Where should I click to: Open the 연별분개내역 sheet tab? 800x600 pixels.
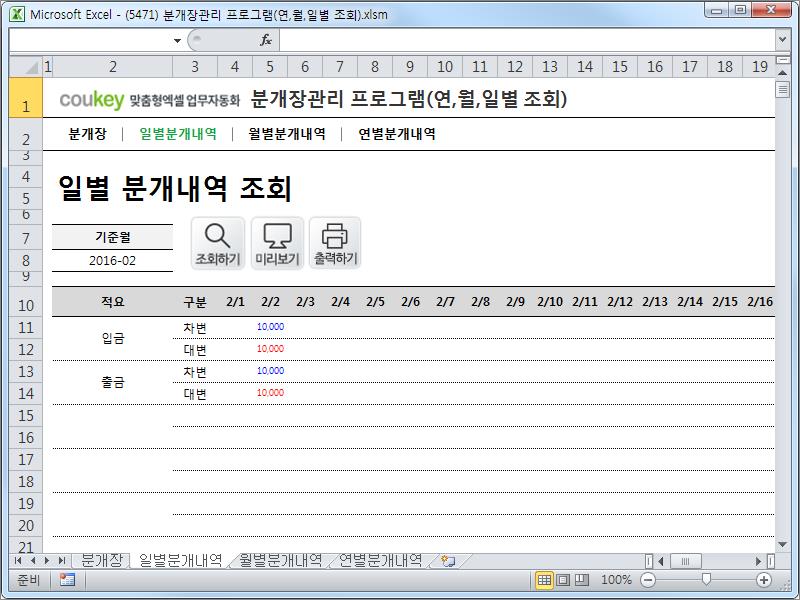click(x=381, y=560)
